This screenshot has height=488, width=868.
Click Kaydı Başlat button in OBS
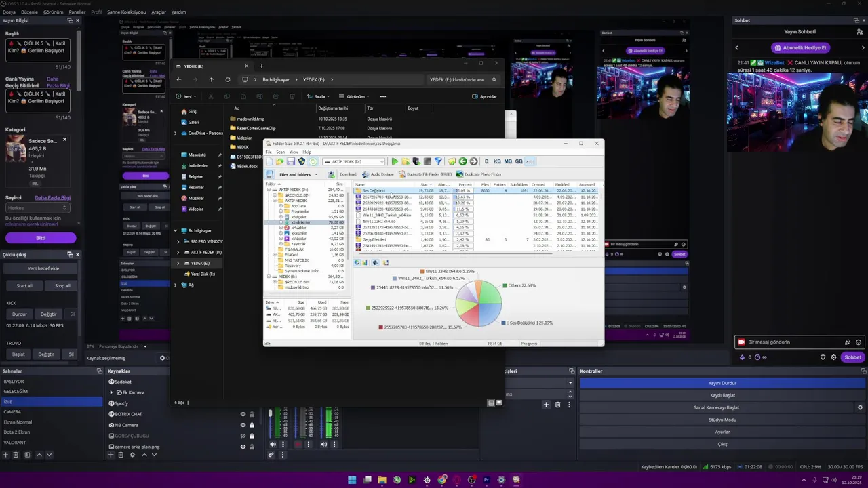click(722, 395)
